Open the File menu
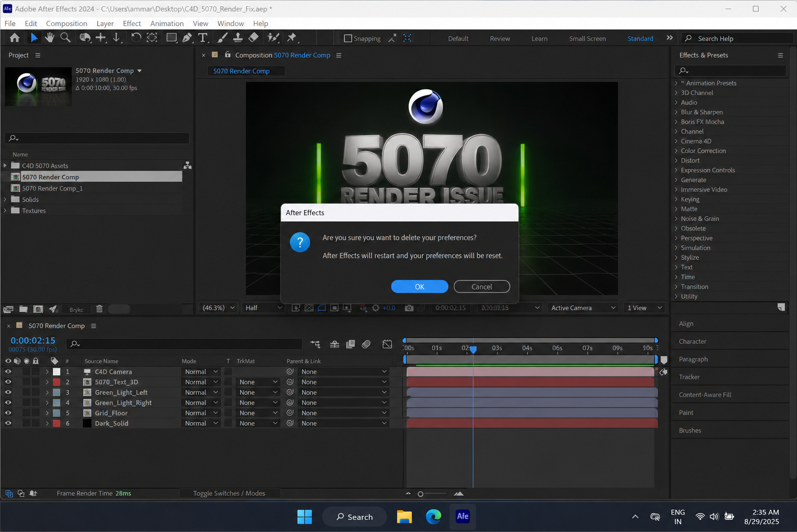 [10, 23]
